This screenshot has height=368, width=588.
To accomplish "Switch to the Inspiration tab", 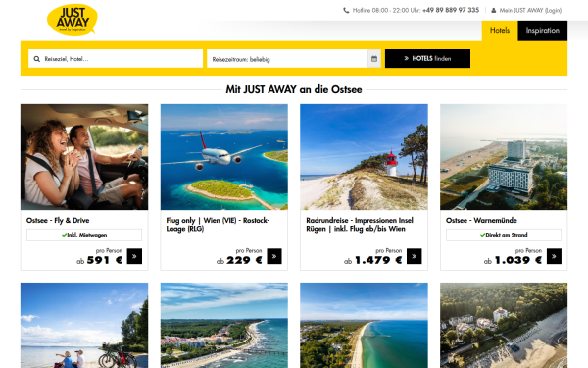I will 542,30.
